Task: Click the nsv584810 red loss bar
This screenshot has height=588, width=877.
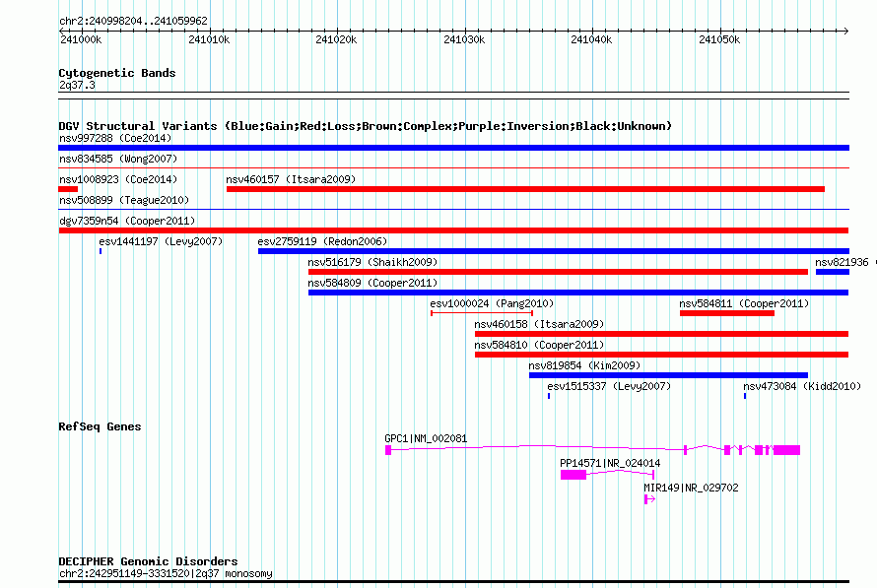Action: (661, 355)
